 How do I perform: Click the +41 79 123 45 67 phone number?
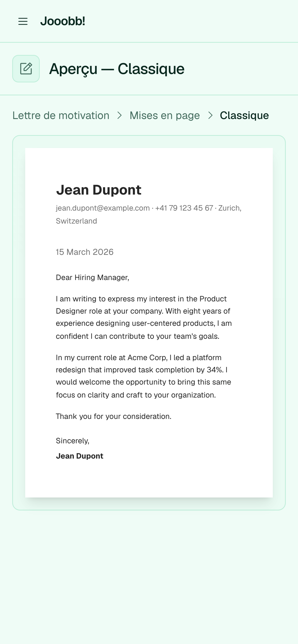(184, 208)
